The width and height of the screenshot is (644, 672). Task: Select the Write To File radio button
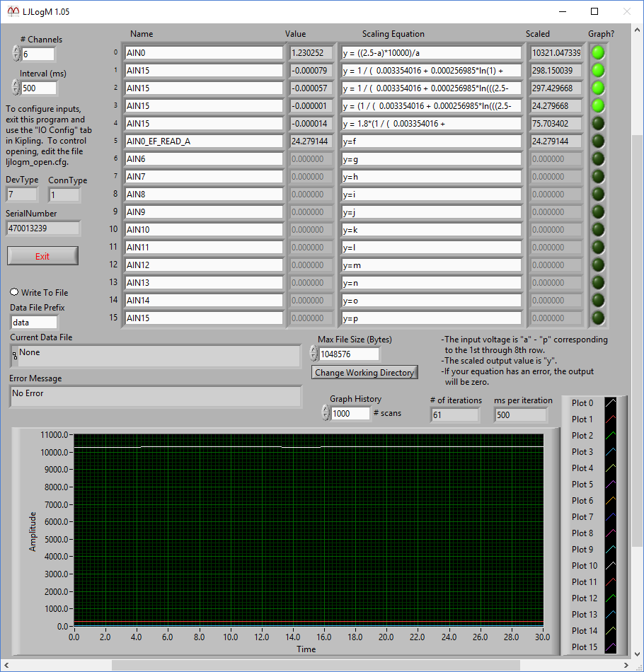coord(13,292)
